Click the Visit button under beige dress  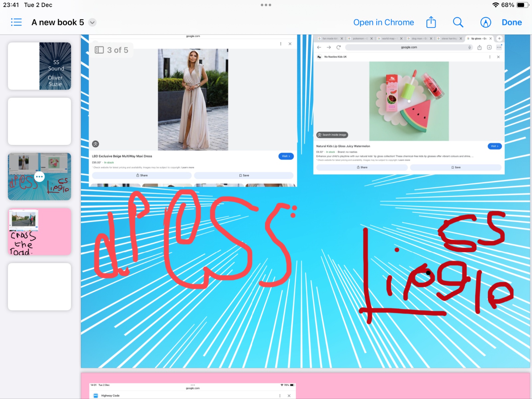click(x=286, y=156)
